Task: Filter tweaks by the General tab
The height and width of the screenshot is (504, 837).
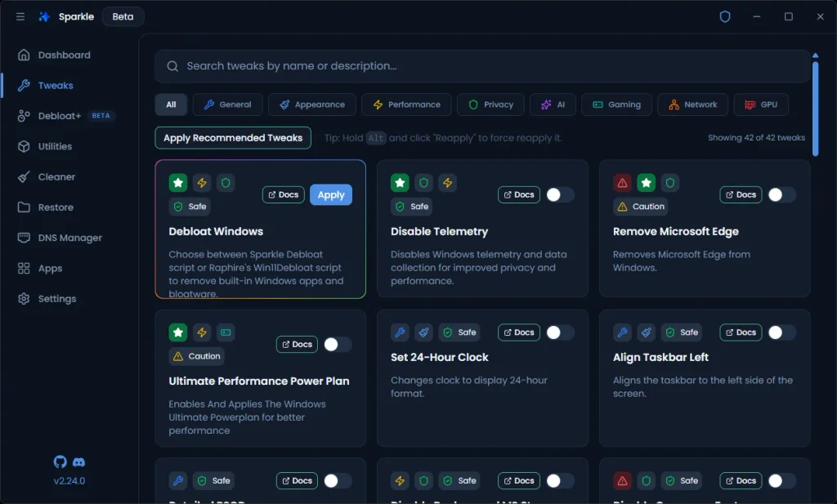Action: click(x=227, y=105)
